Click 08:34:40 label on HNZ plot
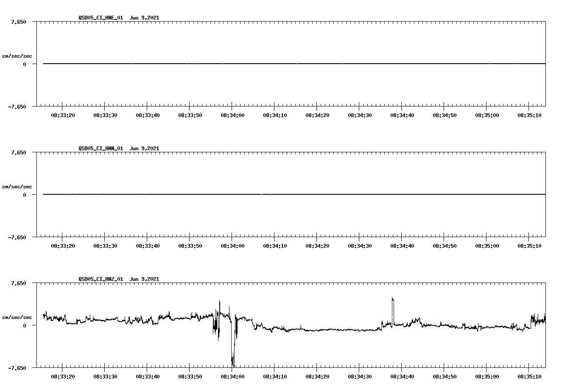Screen dimensions: 576x392 coord(402,377)
